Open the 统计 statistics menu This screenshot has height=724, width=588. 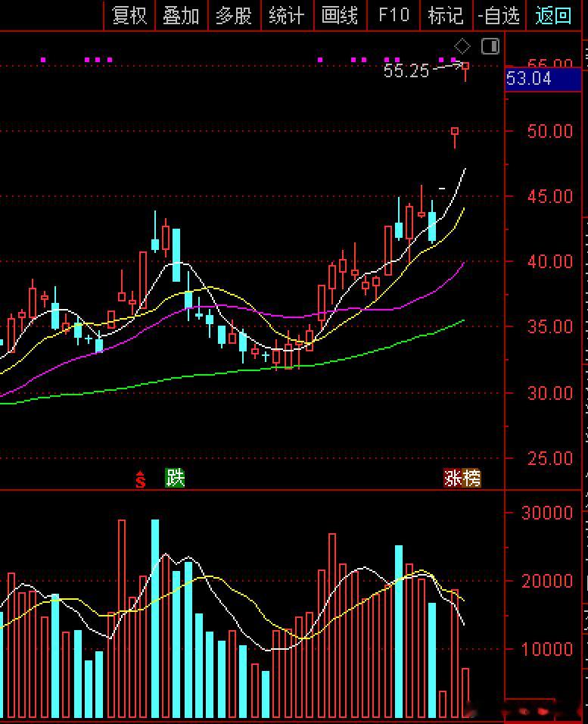pyautogui.click(x=287, y=16)
